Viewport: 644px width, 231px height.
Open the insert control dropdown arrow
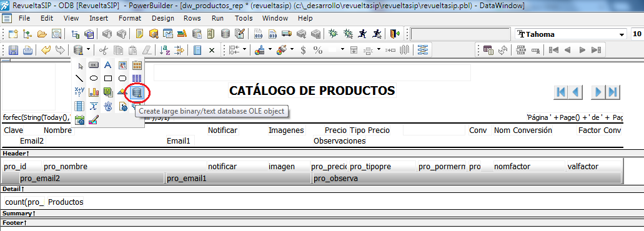click(88, 50)
